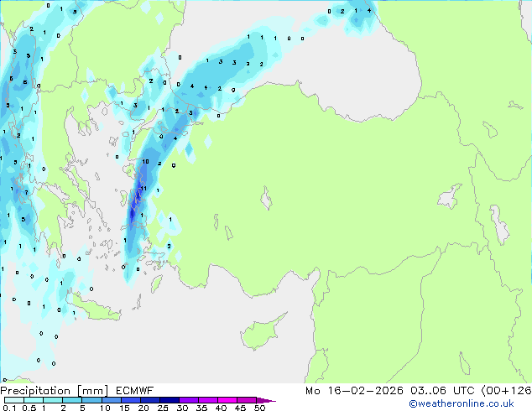The height and width of the screenshot is (411, 532).
Task: Click the '03..06 UTC' time text
Action: (442, 391)
